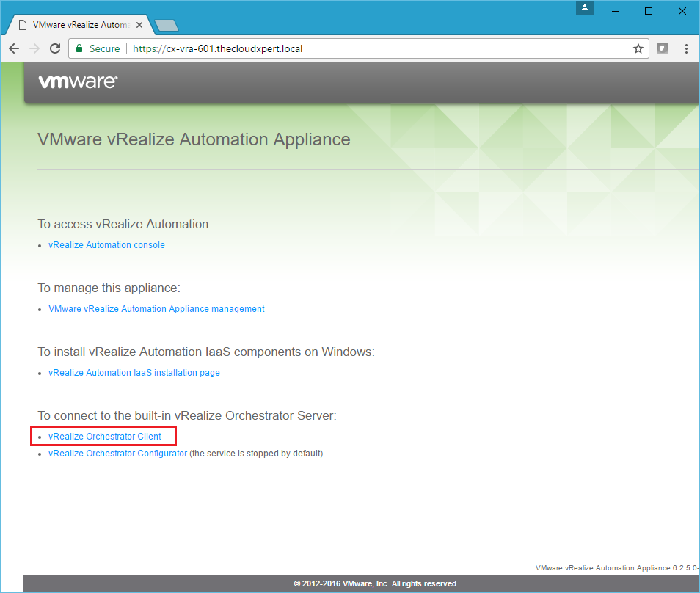Open vRealize Automation IaaS installation page
The image size is (700, 593).
coord(134,373)
